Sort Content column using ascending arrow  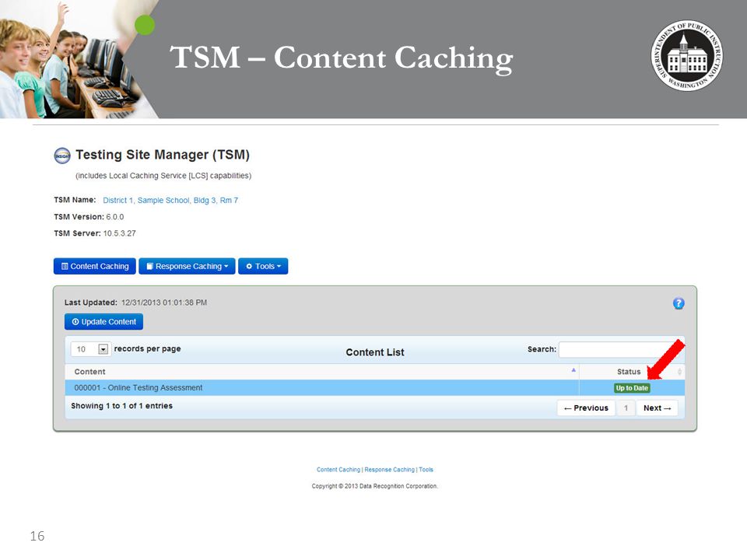click(573, 370)
